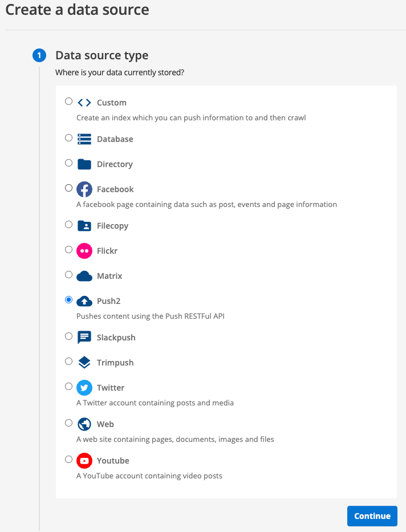
Task: Click the Facebook icon
Action: (83, 189)
